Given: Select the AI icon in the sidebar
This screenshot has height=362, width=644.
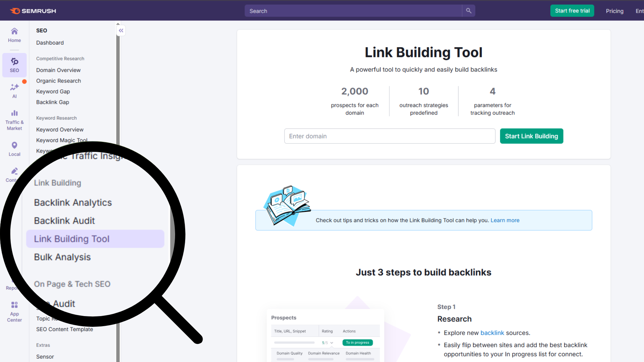Looking at the screenshot, I should click(14, 90).
